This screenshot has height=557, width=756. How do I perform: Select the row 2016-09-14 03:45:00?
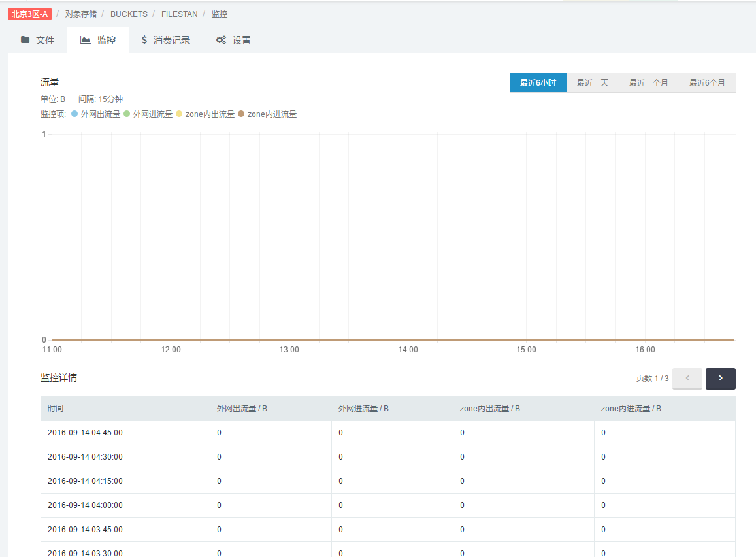[x=387, y=529]
